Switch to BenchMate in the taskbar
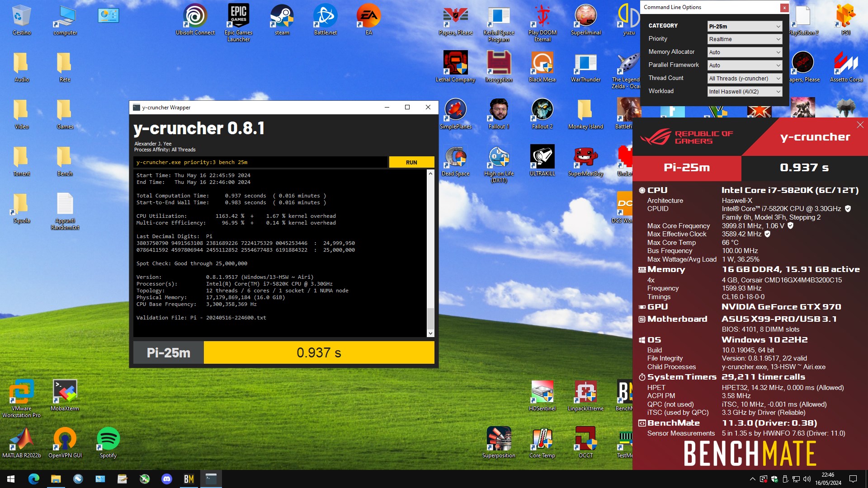Screen dimensions: 868x488 point(189,479)
